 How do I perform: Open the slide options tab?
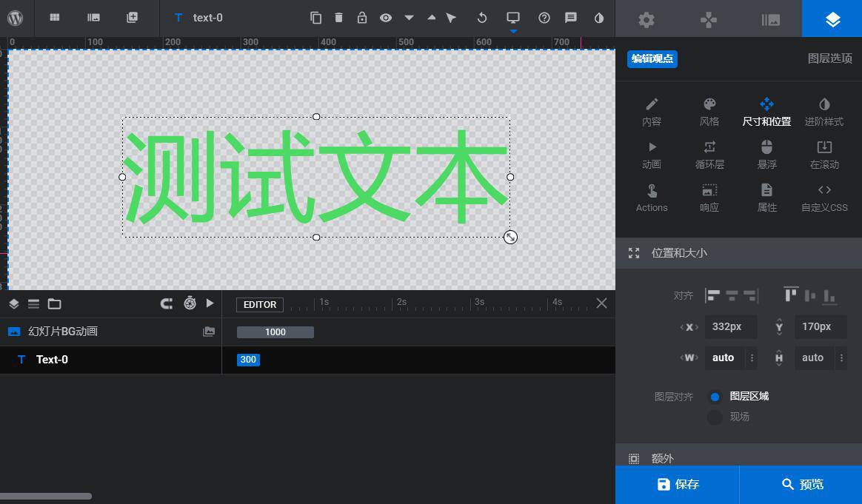pyautogui.click(x=771, y=20)
